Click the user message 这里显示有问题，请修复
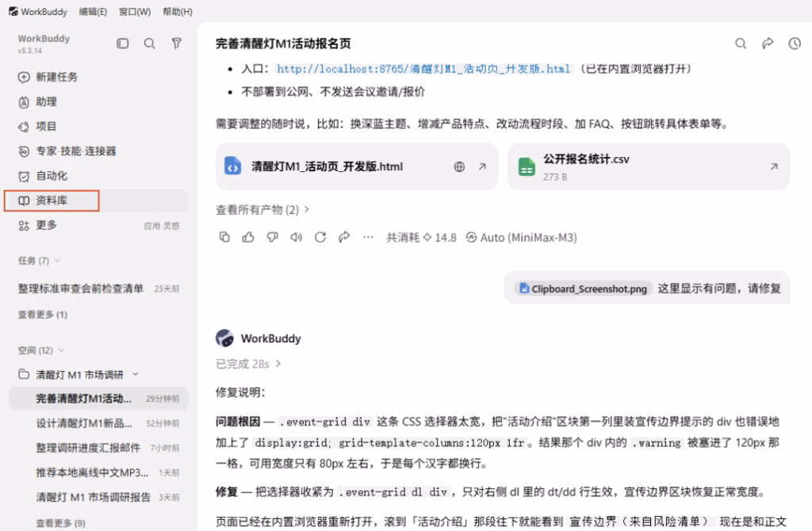Screen dimensions: 812x531 click(x=718, y=288)
